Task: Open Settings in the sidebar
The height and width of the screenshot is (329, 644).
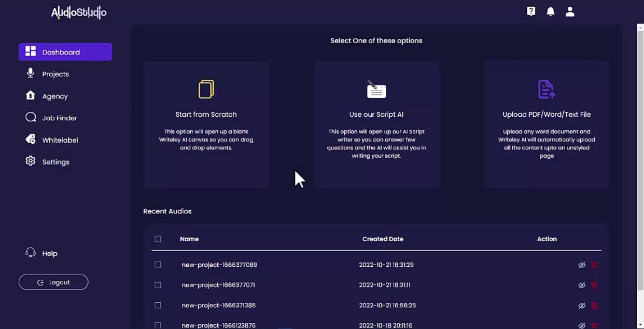Action: click(55, 162)
